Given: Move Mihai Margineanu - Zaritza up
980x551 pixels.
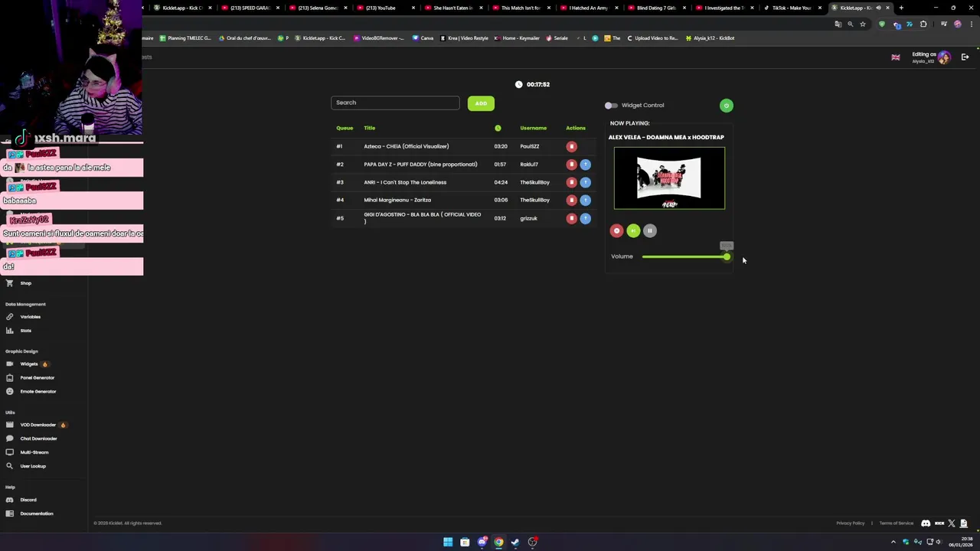Looking at the screenshot, I should 585,200.
